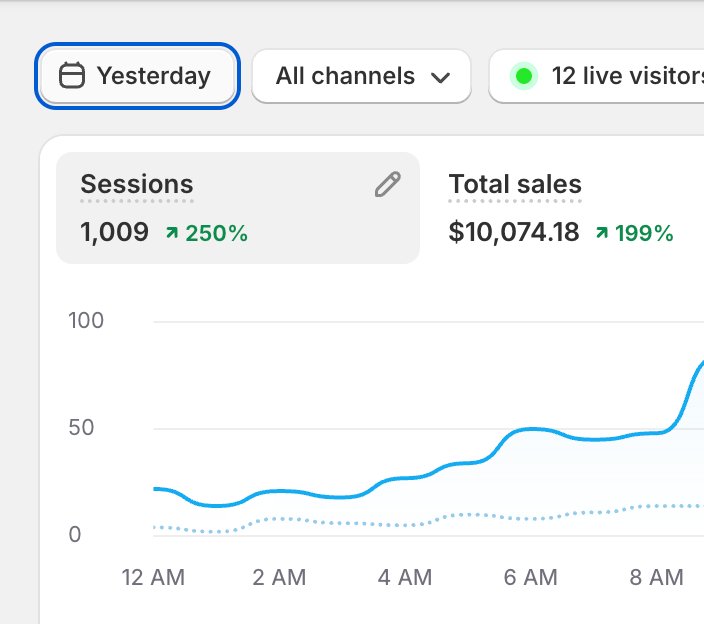The width and height of the screenshot is (704, 624).
Task: Click the green live visitors indicator dot
Action: point(524,76)
